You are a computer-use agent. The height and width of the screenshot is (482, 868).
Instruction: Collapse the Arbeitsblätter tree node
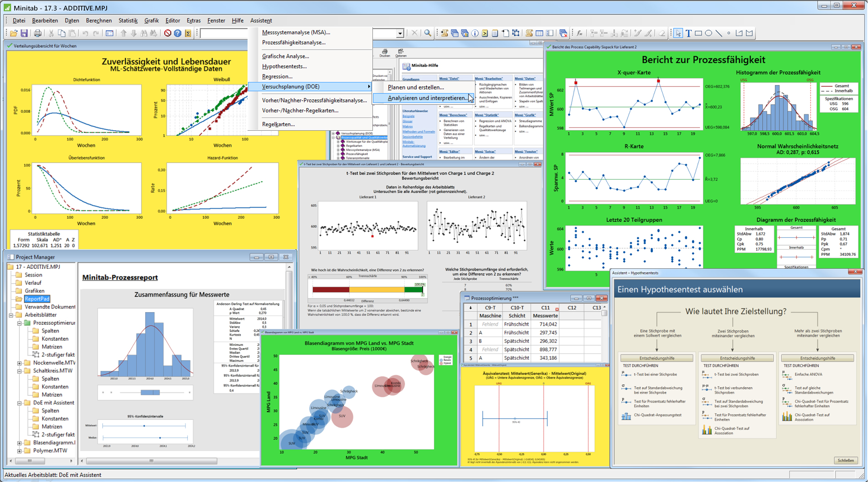[x=11, y=315]
